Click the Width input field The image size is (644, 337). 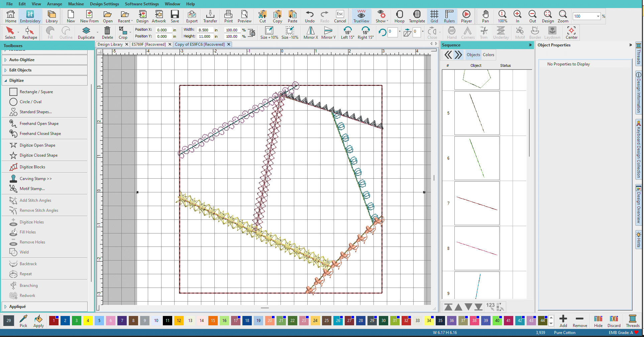[x=205, y=30]
